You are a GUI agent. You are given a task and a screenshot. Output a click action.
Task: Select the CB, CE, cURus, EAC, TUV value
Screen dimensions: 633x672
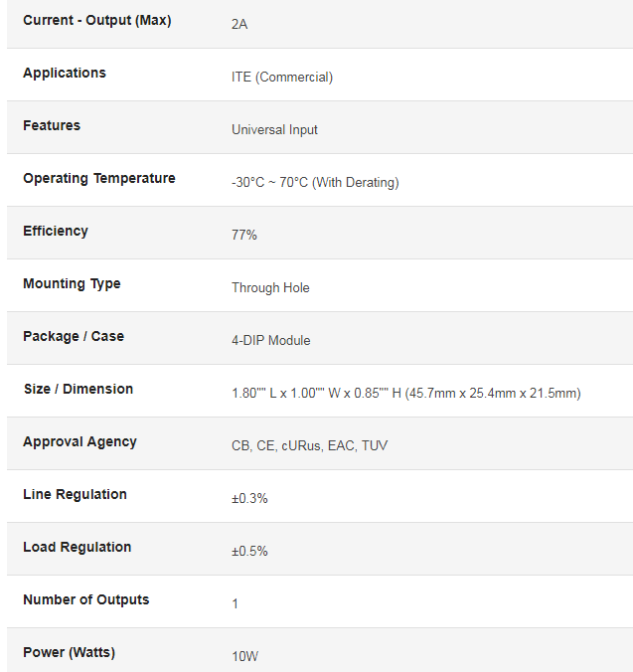click(309, 446)
